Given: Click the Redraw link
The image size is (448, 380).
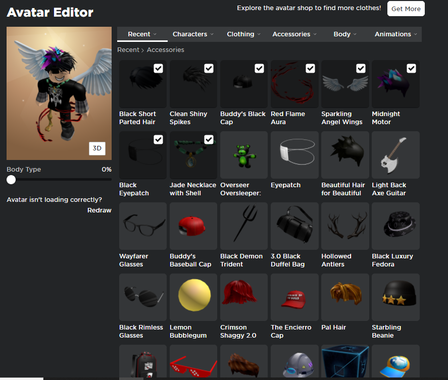Looking at the screenshot, I should click(99, 210).
